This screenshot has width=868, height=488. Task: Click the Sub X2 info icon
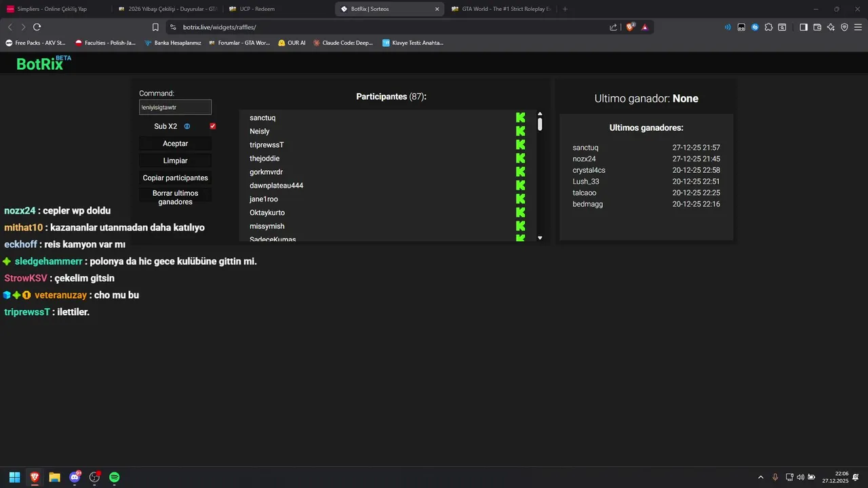(187, 126)
